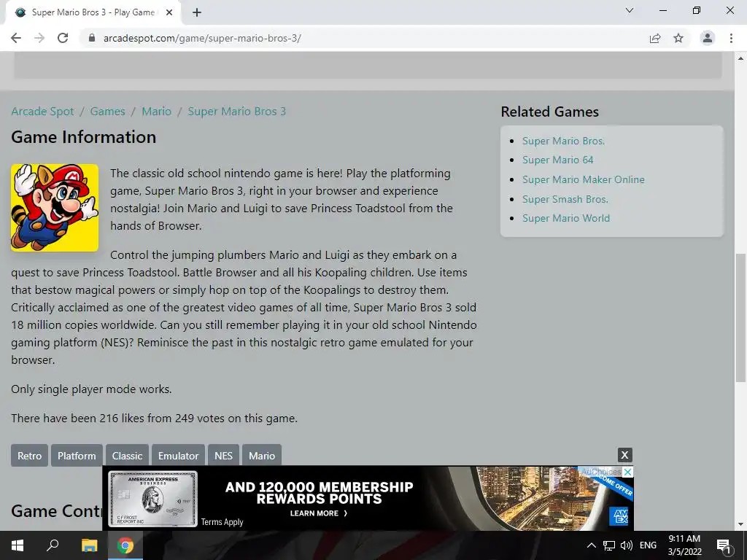Viewport: 747px width, 560px height.
Task: Close the Super Mario Bros 3 tab
Action: pyautogui.click(x=169, y=12)
